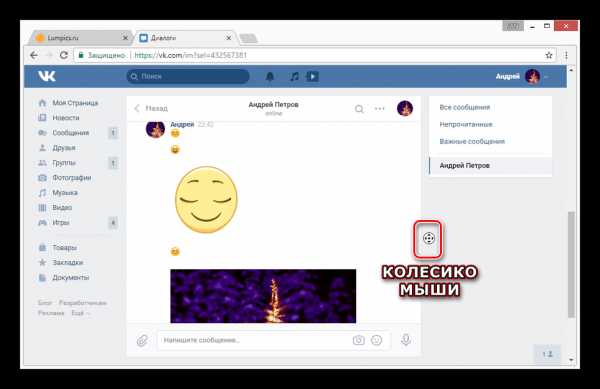600x389 pixels.
Task: Bookmark page with star icon
Action: coord(549,55)
